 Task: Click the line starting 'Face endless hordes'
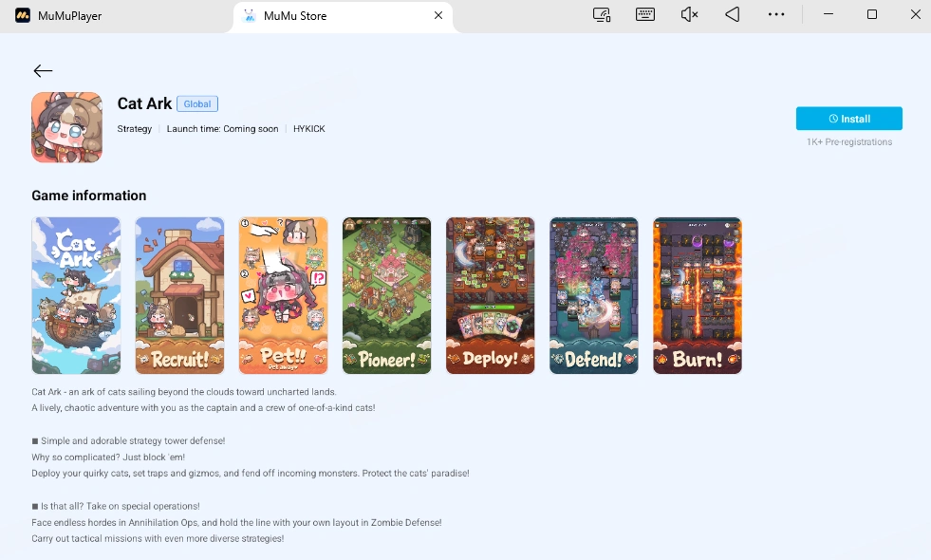236,523
